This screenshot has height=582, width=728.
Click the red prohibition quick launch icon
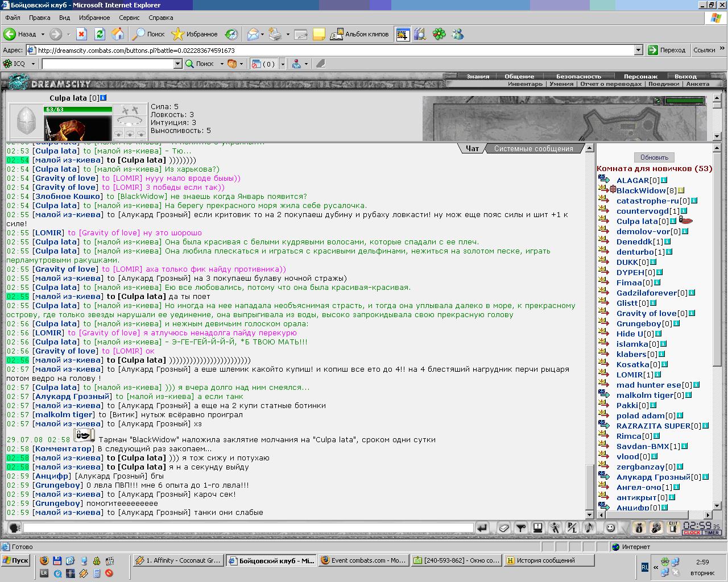click(109, 573)
